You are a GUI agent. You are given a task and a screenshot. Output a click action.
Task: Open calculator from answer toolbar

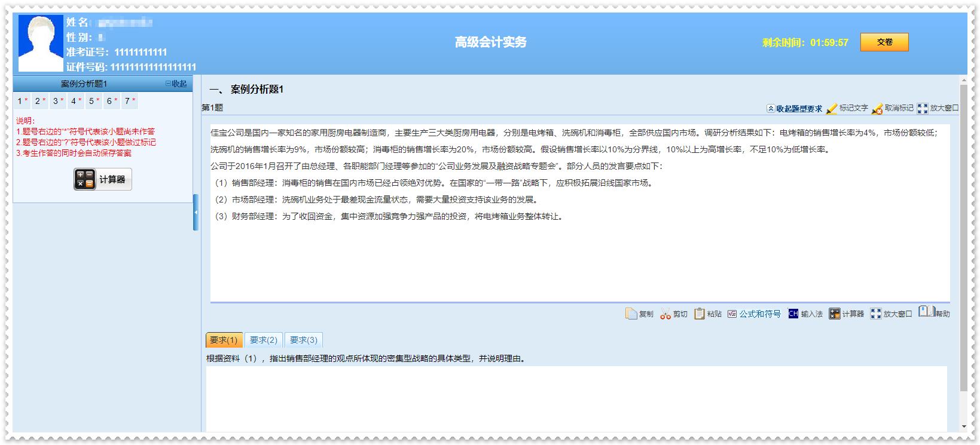[835, 314]
